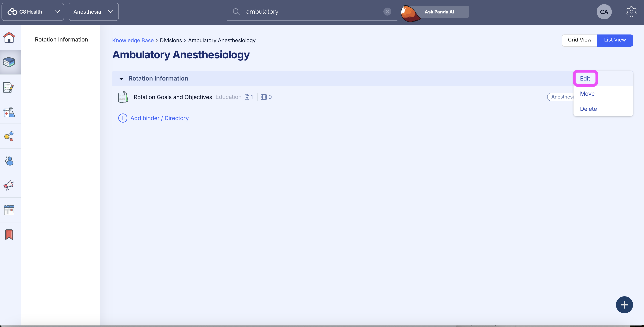
Task: Click the Ambulatory Anesthesiology page title
Action: click(181, 55)
